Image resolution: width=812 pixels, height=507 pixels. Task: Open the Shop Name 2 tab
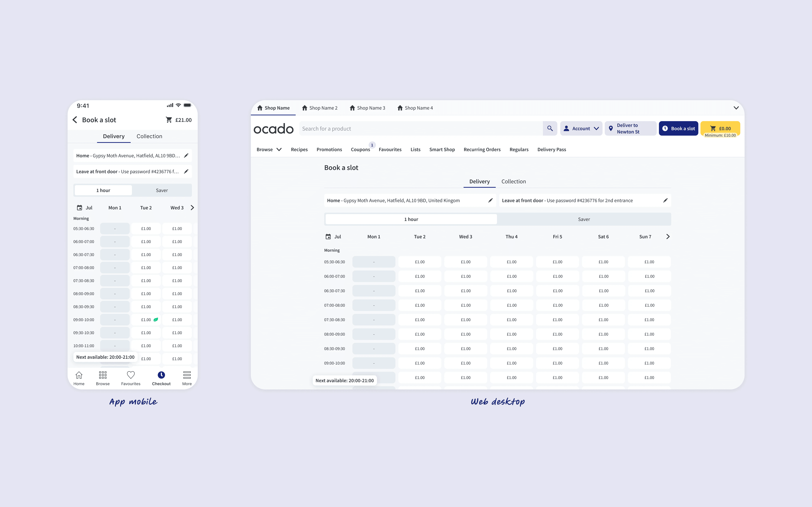point(320,108)
